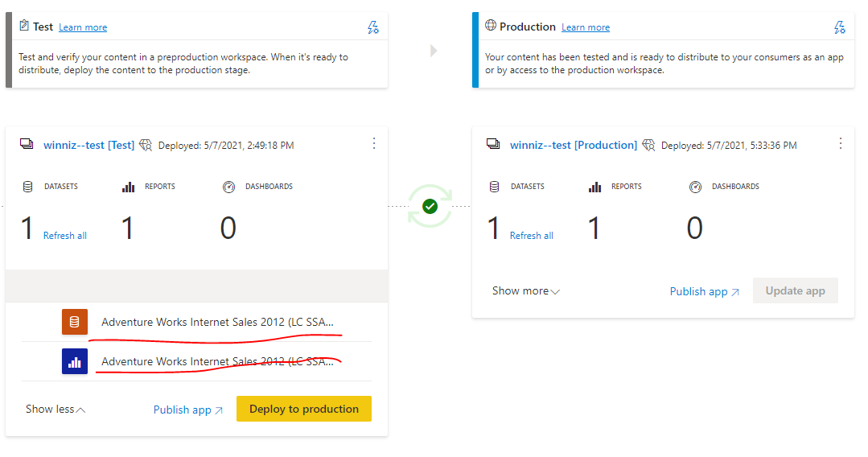Click the Reports bar chart icon in Test card

point(128,187)
